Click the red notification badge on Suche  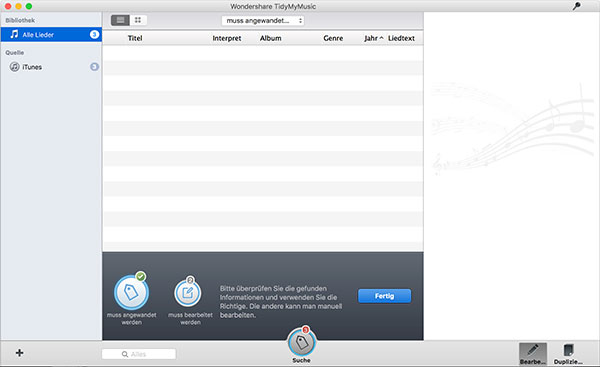[x=305, y=330]
